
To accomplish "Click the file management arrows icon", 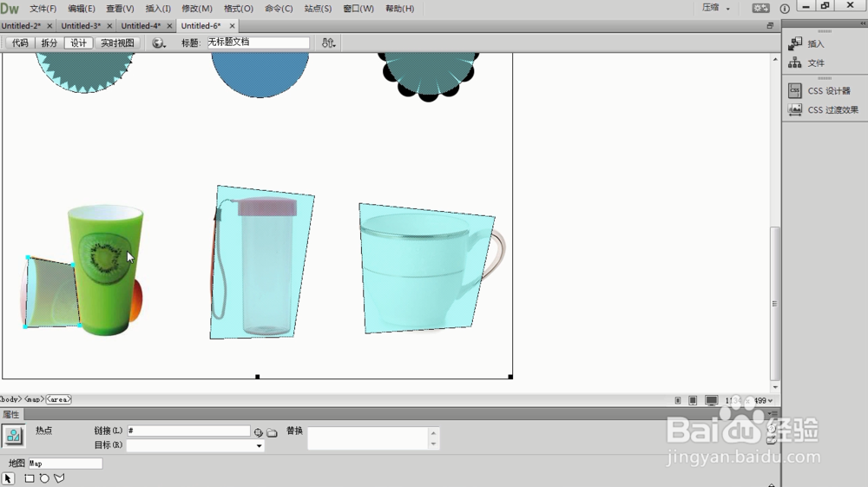I will tap(328, 43).
